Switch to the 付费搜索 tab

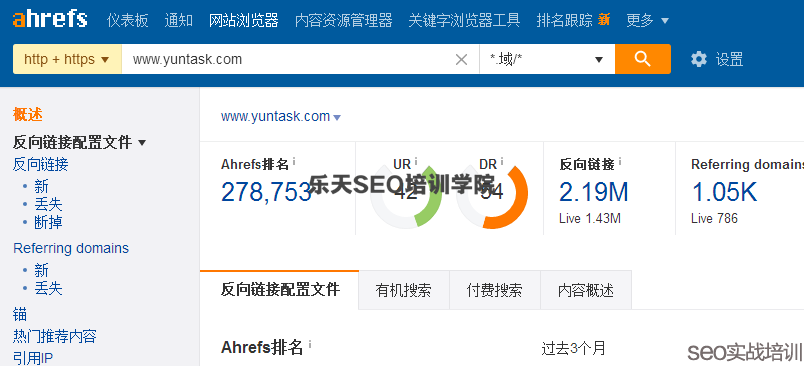coord(494,291)
